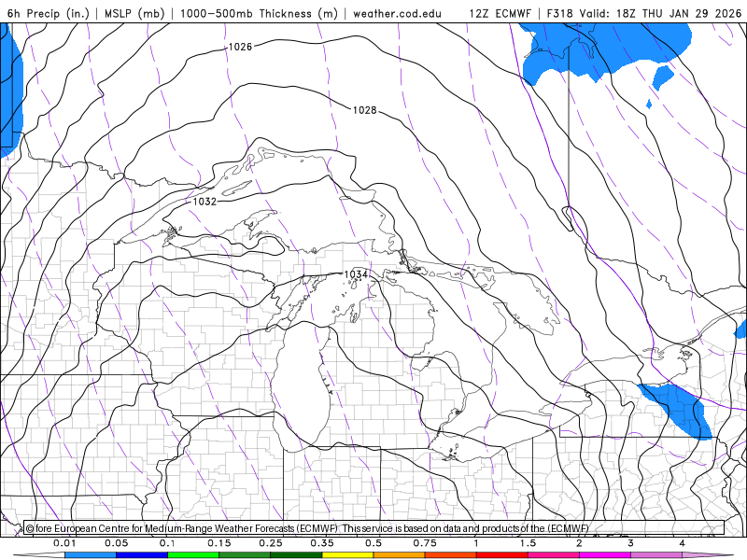Click the light blue precipitation color swatch
Image resolution: width=747 pixels, height=560 pixels.
[x=91, y=555]
